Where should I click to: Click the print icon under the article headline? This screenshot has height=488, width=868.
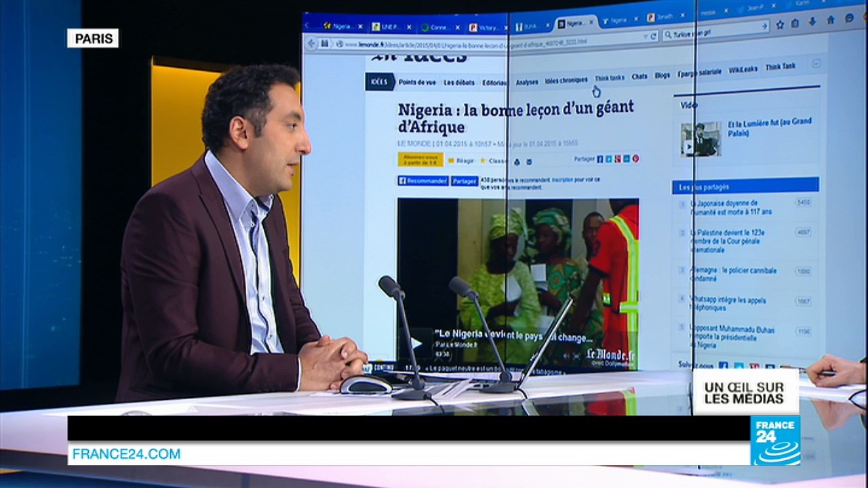[517, 161]
